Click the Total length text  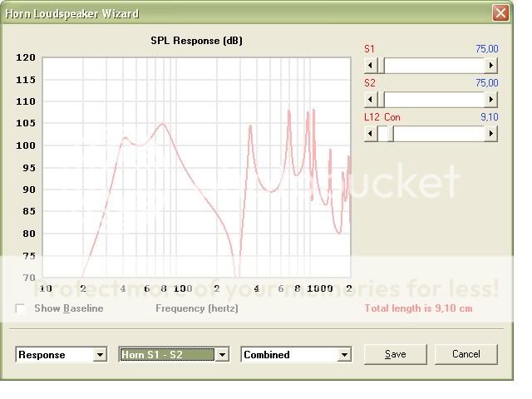(x=418, y=308)
